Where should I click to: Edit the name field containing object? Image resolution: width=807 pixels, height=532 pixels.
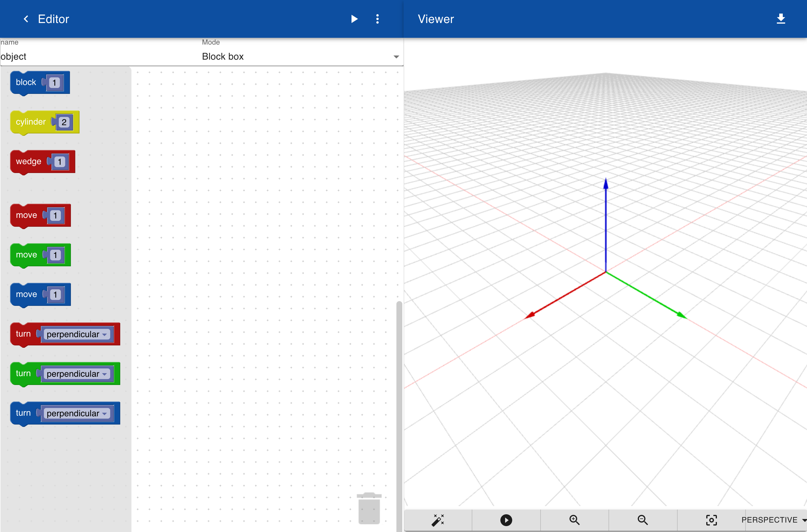(100, 56)
